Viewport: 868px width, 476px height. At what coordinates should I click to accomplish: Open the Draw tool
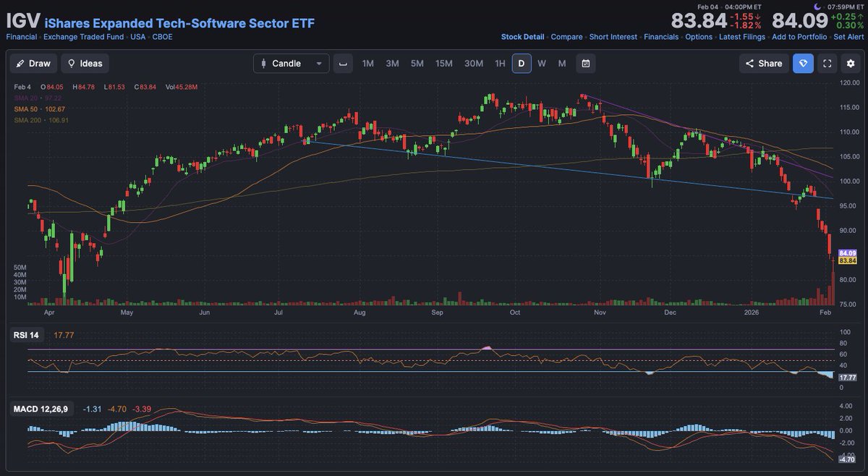33,63
